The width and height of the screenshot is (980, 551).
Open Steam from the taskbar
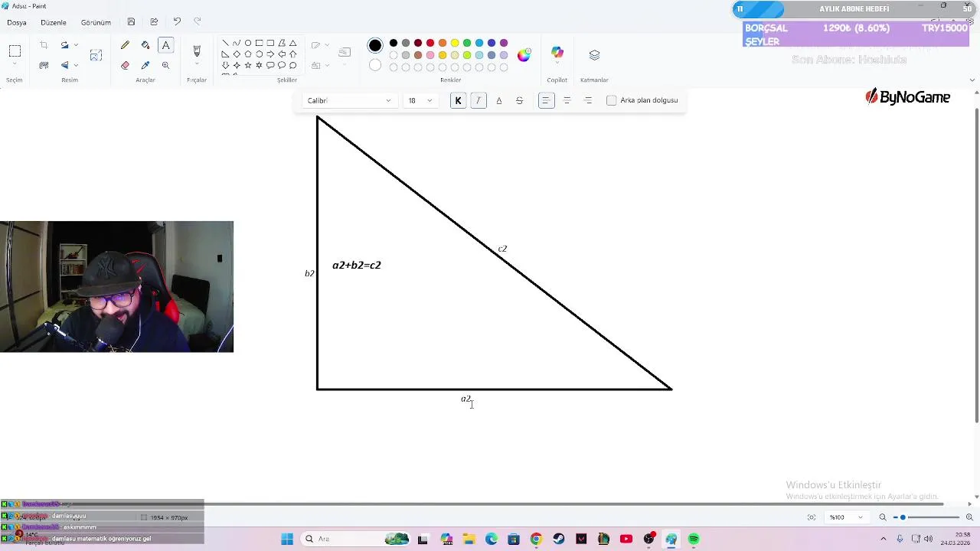559,539
